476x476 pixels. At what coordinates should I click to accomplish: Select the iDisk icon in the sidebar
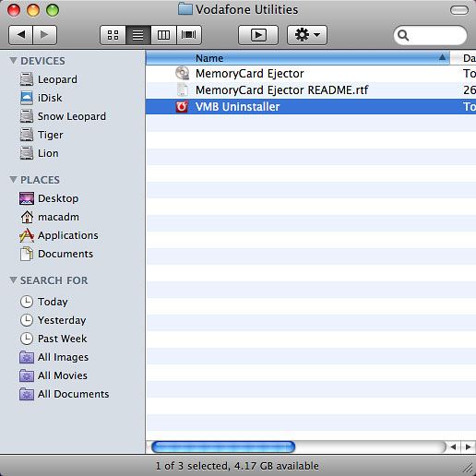27,98
